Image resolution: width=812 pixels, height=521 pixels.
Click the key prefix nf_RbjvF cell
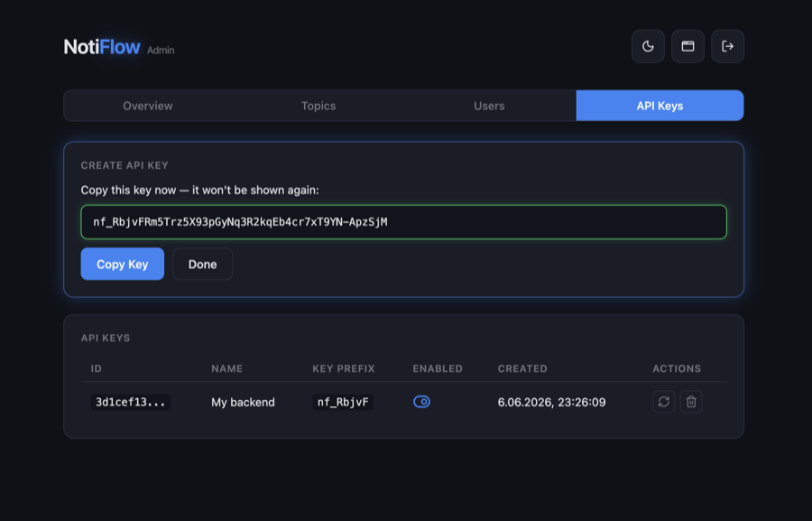point(343,403)
